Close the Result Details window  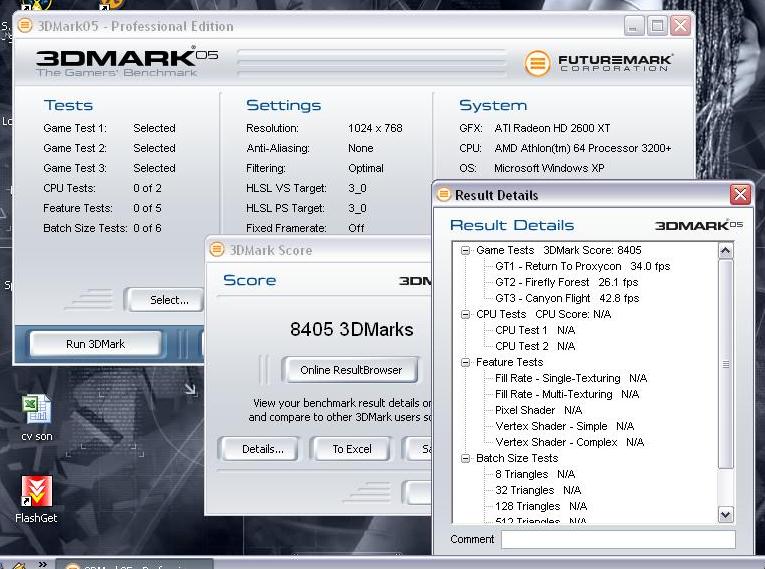740,195
